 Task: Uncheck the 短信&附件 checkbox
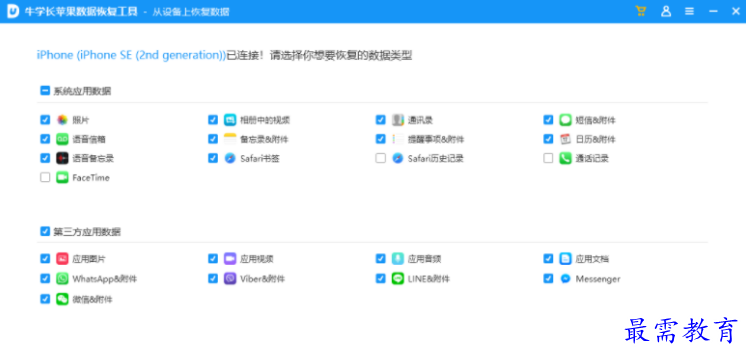(x=549, y=120)
